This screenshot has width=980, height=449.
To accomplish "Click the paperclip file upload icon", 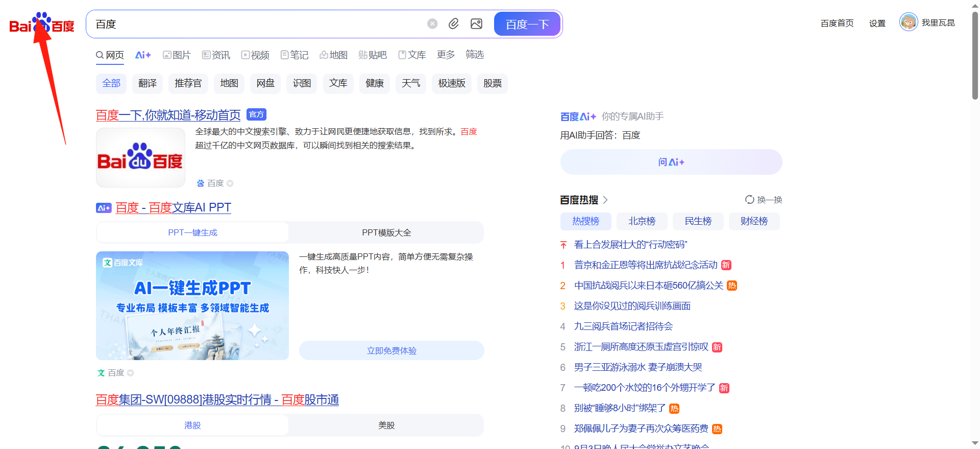I will 454,24.
